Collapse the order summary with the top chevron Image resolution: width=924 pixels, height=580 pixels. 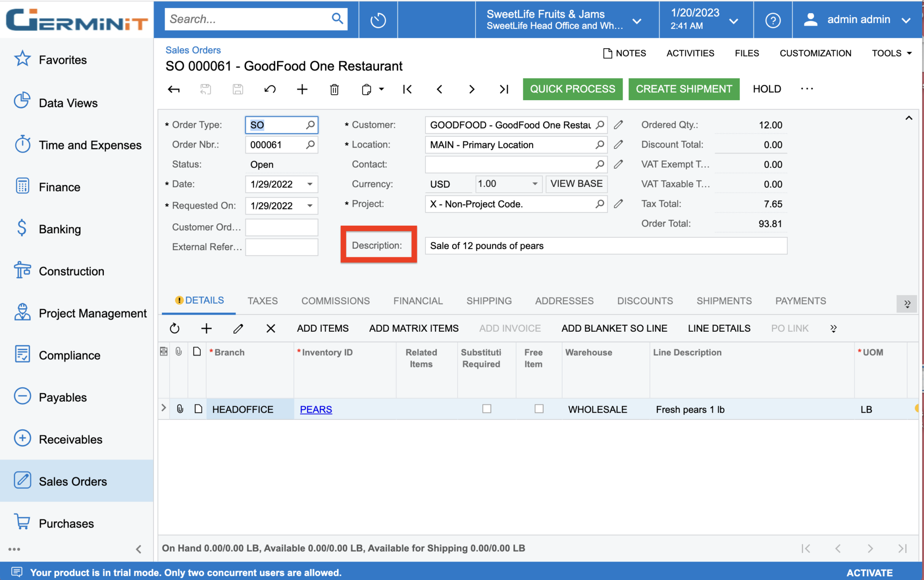[x=909, y=118]
